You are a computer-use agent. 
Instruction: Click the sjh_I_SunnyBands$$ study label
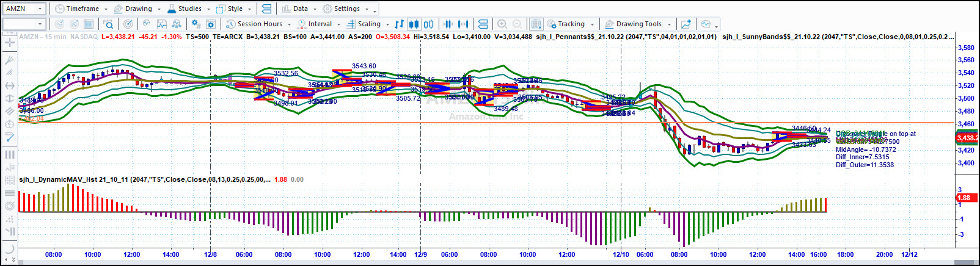(x=838, y=37)
